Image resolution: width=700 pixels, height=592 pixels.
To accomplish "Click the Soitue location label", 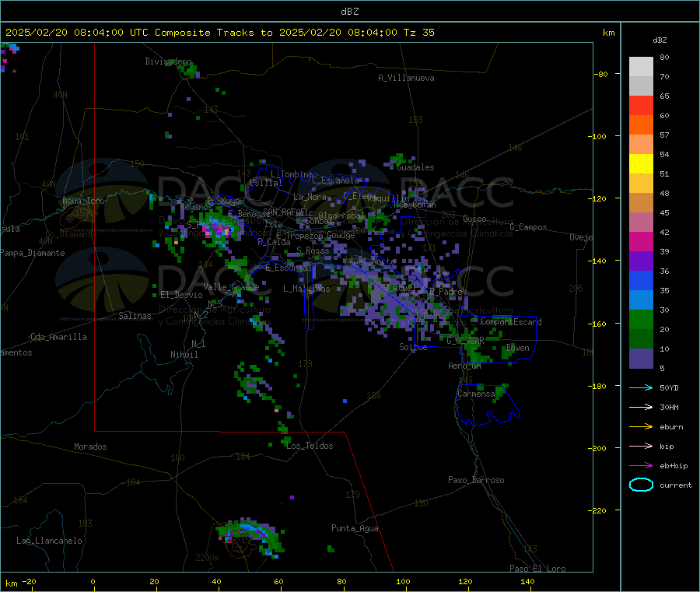I will [x=413, y=347].
